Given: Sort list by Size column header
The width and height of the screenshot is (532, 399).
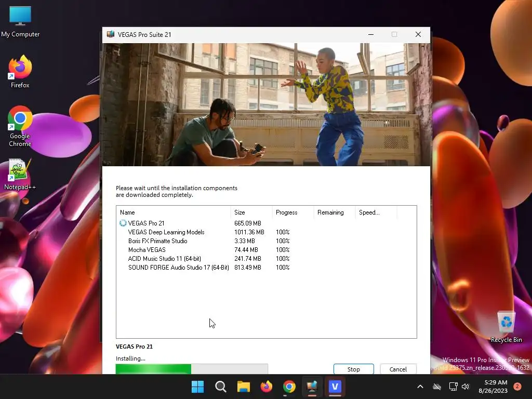Looking at the screenshot, I should tap(251, 212).
